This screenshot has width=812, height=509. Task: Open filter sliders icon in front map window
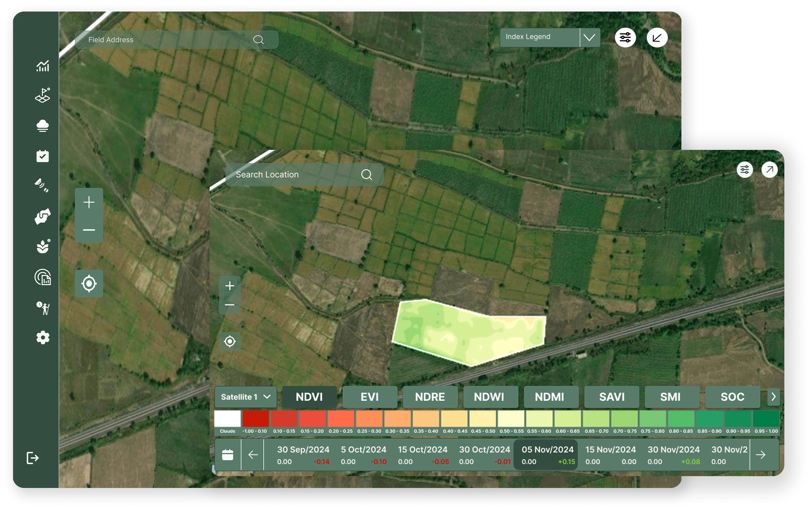(744, 169)
